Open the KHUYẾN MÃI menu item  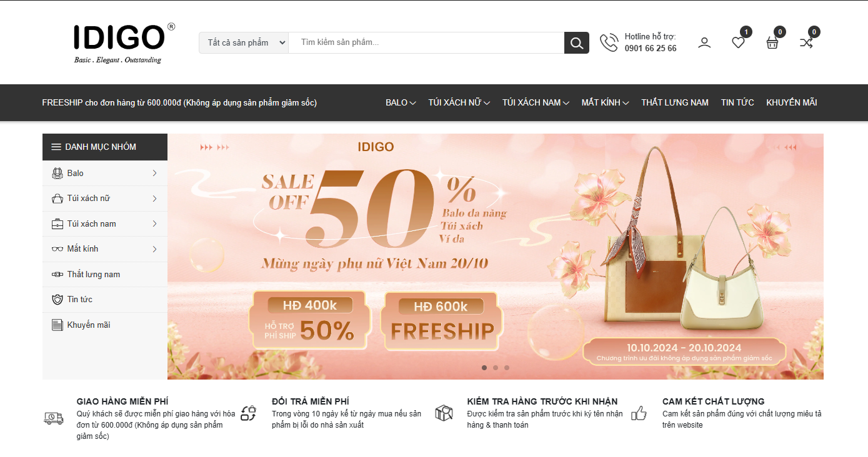pos(792,102)
